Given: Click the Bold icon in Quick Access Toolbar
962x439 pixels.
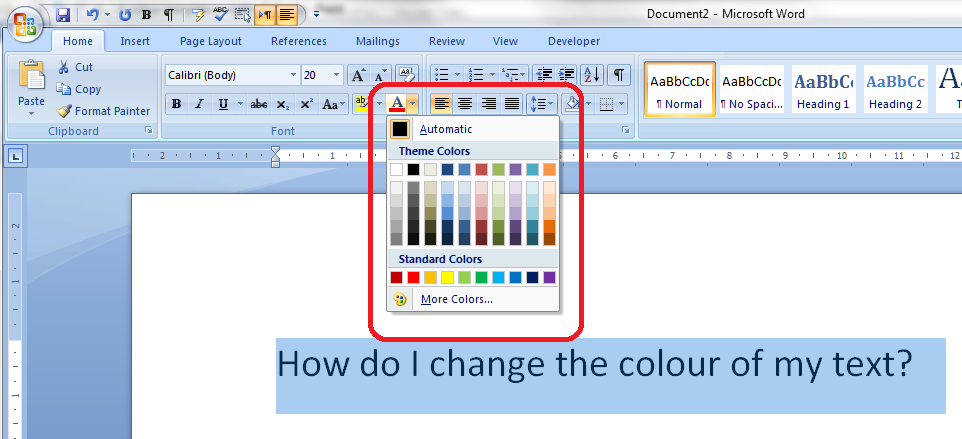Looking at the screenshot, I should click(146, 14).
